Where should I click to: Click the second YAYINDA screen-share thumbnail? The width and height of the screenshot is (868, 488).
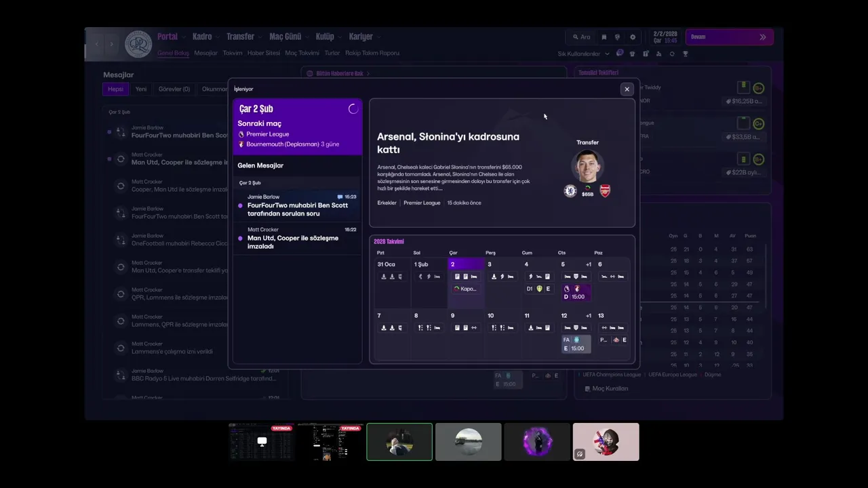(x=330, y=442)
